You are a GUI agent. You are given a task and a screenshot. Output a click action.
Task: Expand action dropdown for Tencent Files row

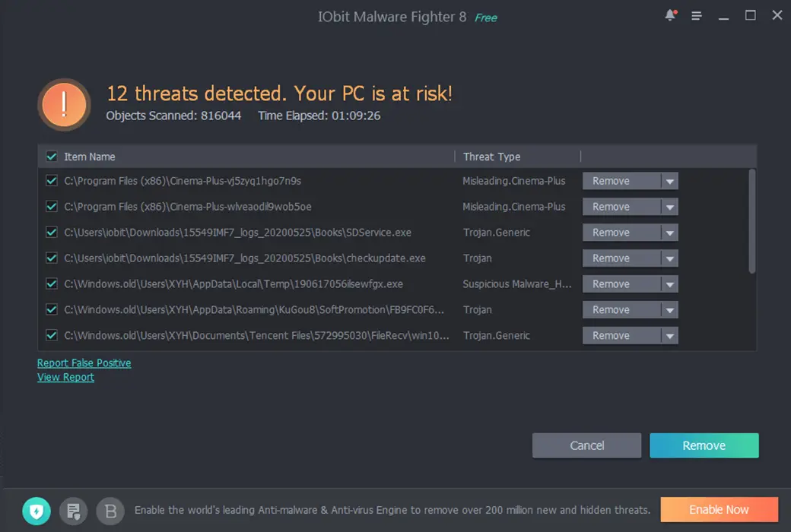[x=670, y=335]
